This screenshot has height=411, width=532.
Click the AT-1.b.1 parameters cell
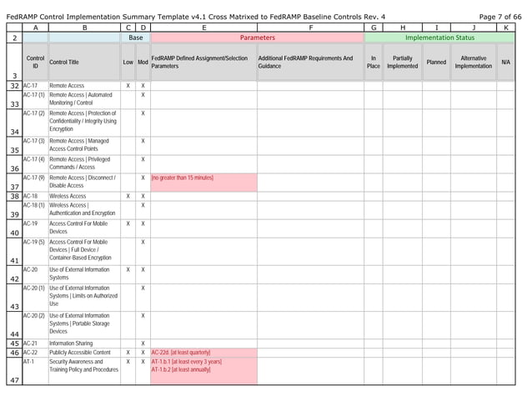pos(204,371)
